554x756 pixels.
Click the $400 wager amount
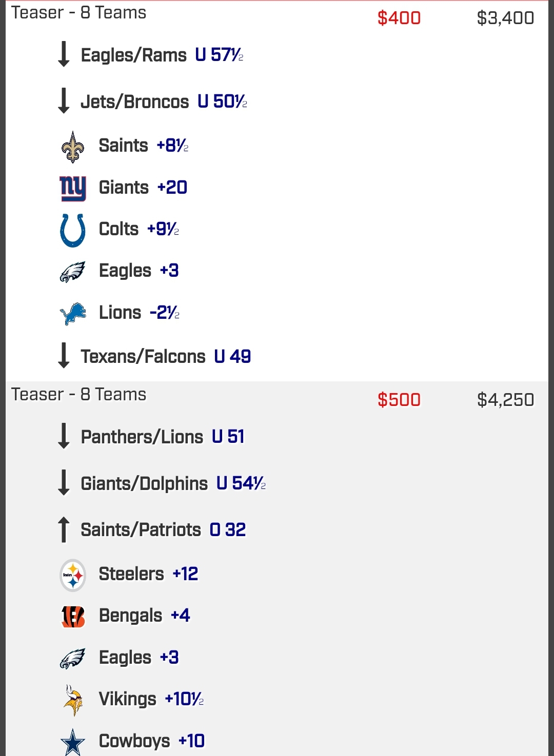(x=399, y=18)
